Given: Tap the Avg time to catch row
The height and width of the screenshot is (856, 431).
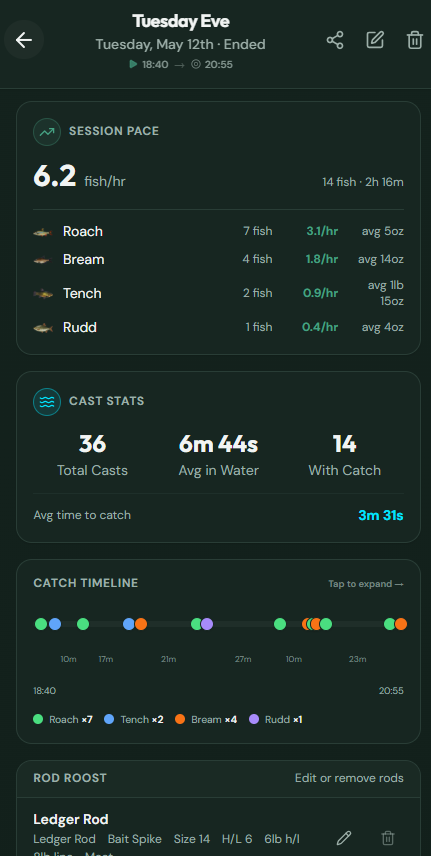Looking at the screenshot, I should [x=219, y=515].
